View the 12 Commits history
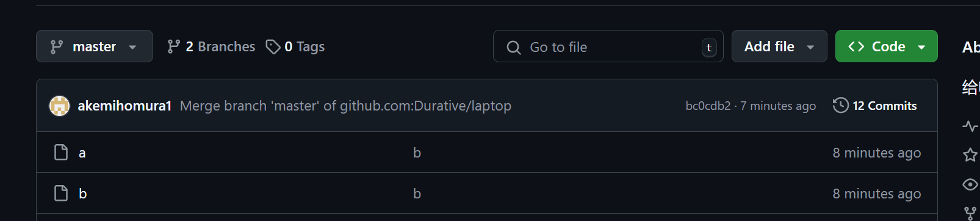Screen dimensions: 980x221 875,106
